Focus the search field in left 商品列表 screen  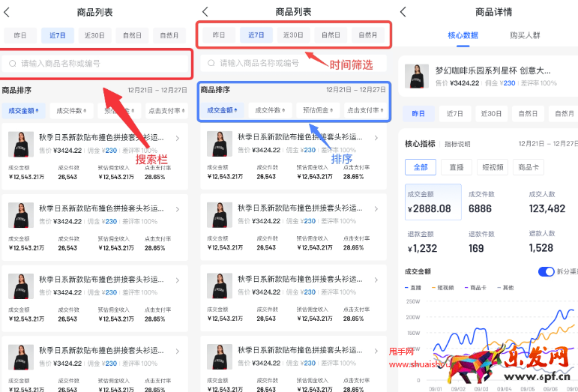(95, 64)
